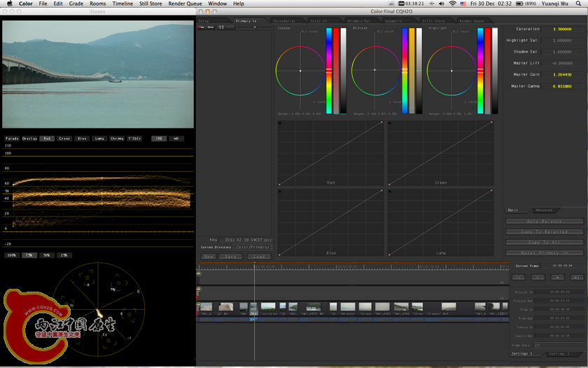Click the New grade button

coord(209,257)
